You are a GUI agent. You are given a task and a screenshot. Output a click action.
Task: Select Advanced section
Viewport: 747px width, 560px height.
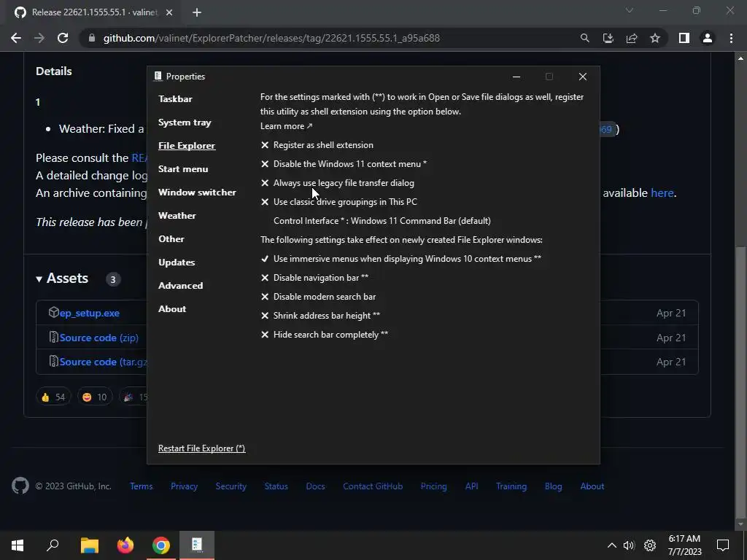tap(181, 286)
